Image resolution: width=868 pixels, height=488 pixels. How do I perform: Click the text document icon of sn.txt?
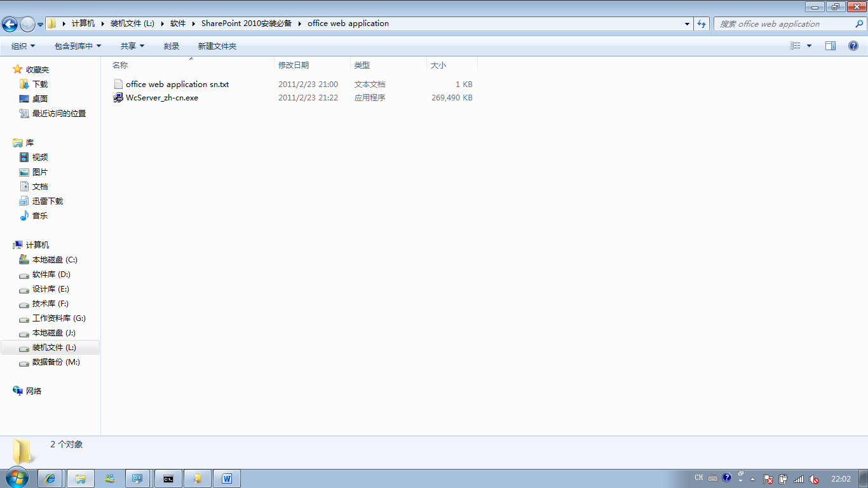(x=118, y=84)
